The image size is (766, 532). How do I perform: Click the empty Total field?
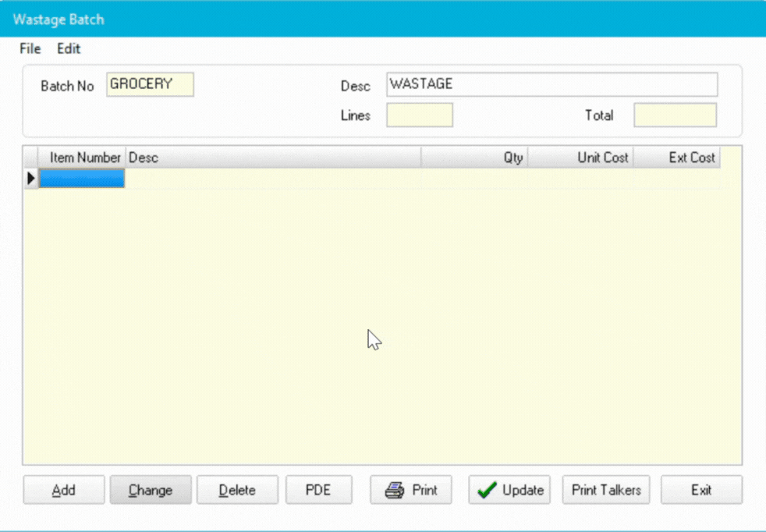675,115
